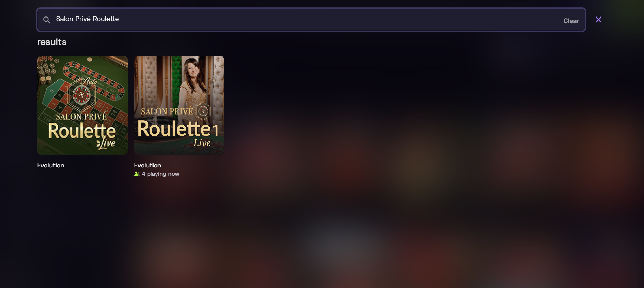Close the search overlay with purple X
The width and height of the screenshot is (644, 288).
point(598,20)
